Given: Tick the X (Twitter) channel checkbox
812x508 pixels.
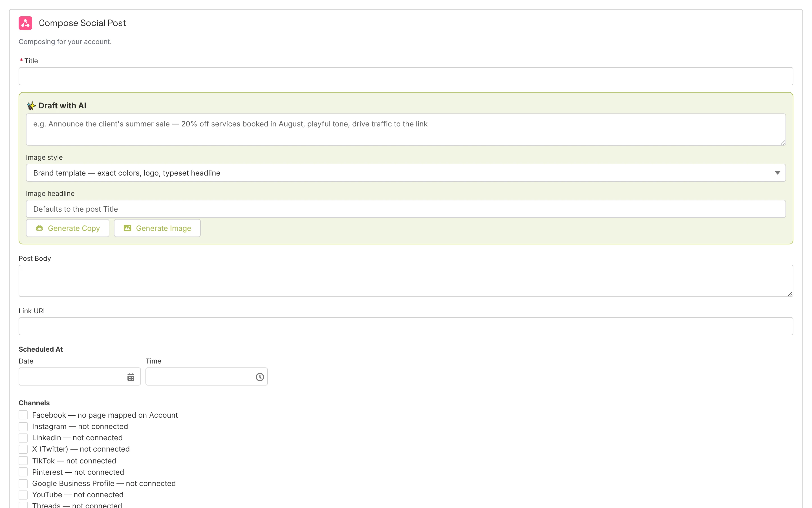Looking at the screenshot, I should tap(23, 449).
